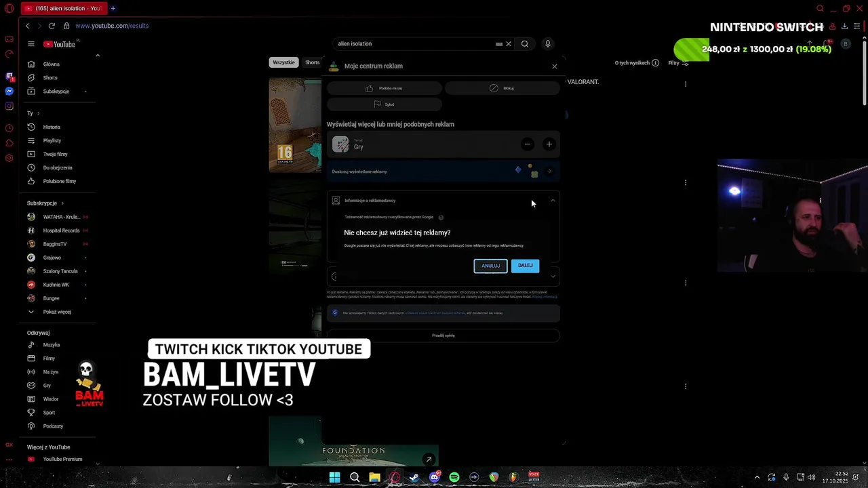
Task: Open Instagram in the Opera sidebar
Action: pos(9,106)
